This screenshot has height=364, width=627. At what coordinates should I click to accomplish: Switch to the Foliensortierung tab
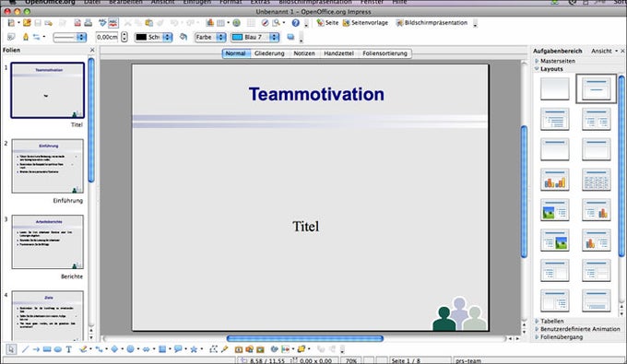pyautogui.click(x=384, y=53)
